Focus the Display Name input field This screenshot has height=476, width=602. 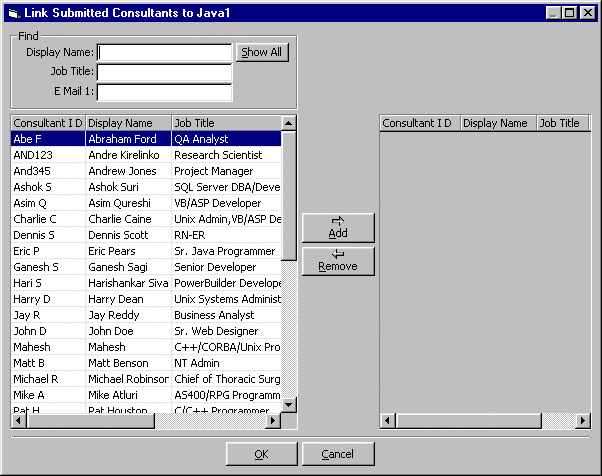[x=164, y=53]
